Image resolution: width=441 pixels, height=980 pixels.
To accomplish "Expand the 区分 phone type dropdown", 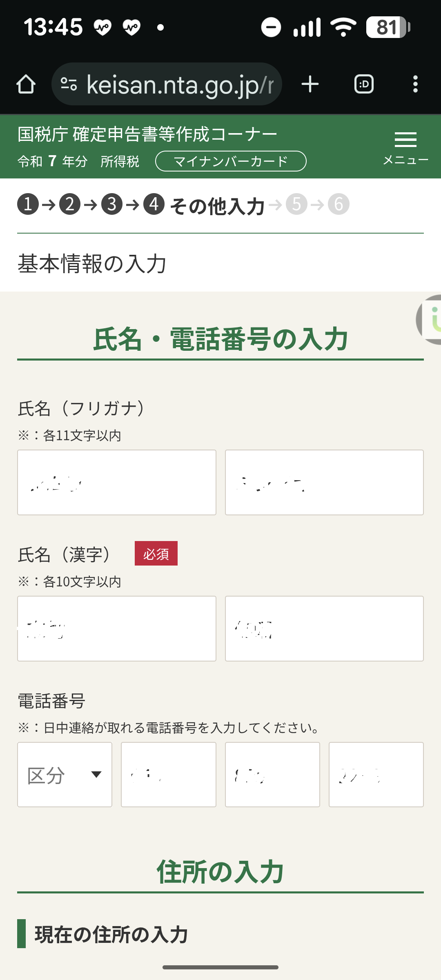I will tap(65, 775).
